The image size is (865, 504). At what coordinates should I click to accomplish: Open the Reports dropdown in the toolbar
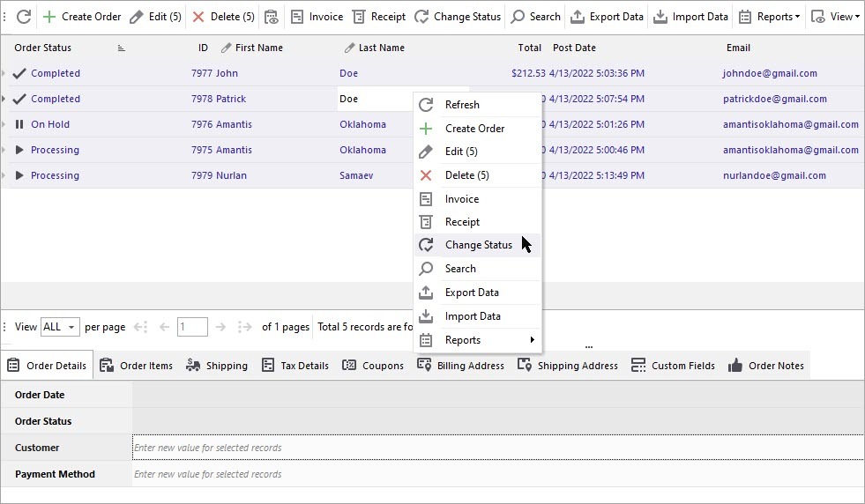769,17
